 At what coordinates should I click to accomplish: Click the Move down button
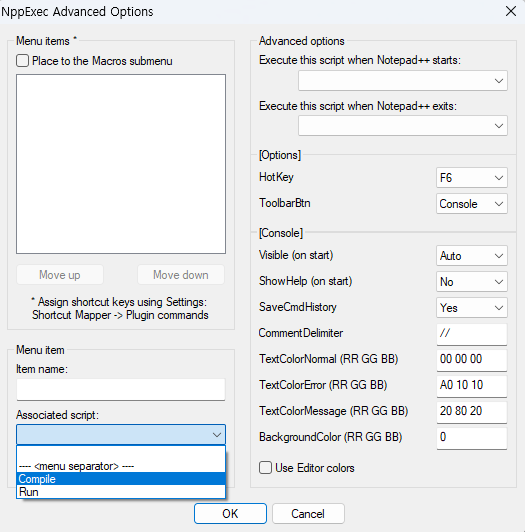pos(181,274)
